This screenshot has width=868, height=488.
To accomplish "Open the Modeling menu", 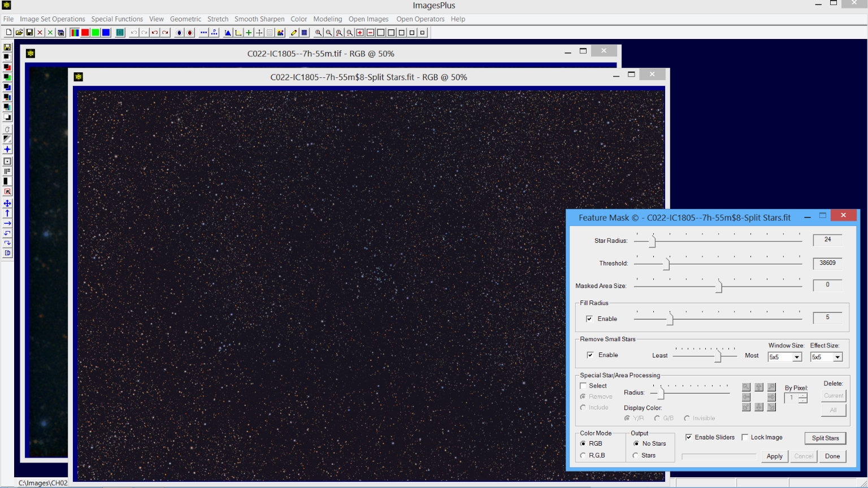I will tap(328, 19).
